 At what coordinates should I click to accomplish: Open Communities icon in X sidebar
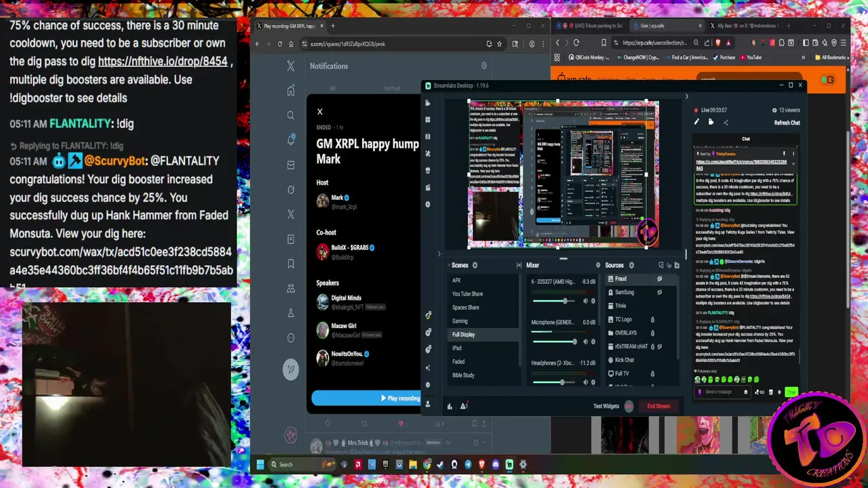(291, 288)
